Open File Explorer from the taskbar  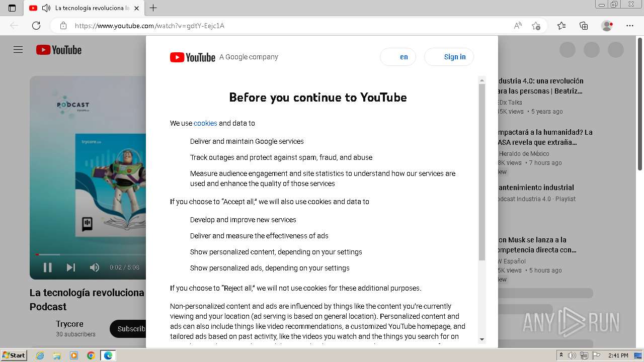(57, 355)
